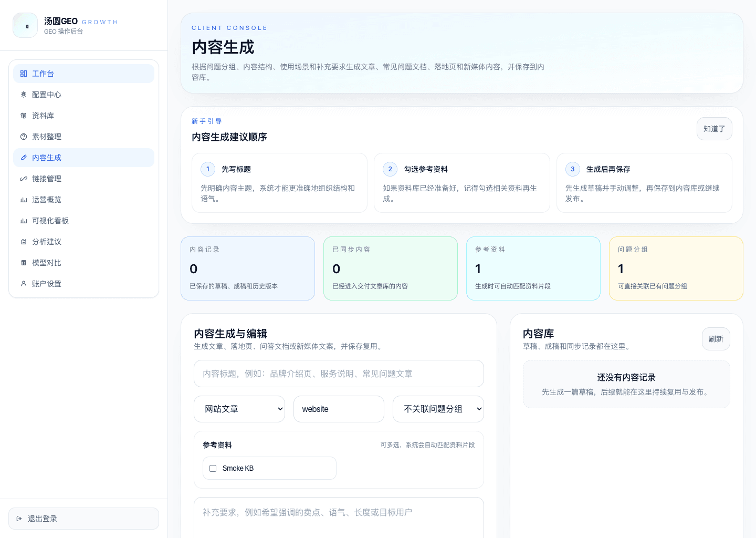The height and width of the screenshot is (538, 756).
Task: Open 账户设置 from the sidebar menu
Action: [47, 284]
